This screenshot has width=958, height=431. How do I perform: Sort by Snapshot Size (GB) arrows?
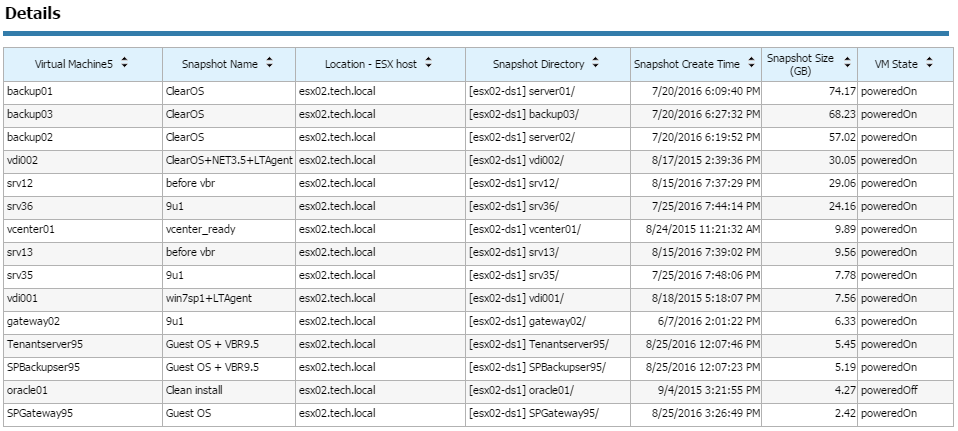click(x=847, y=63)
